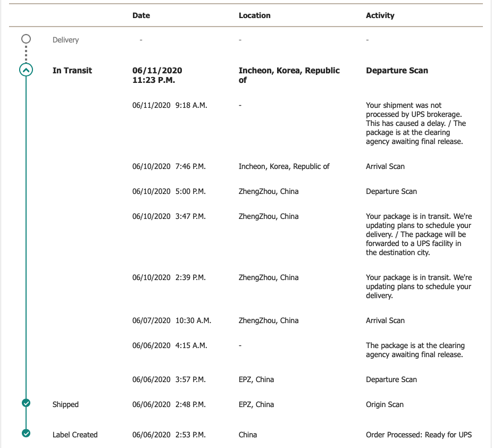Click the 06/11/2020 11:23 P.M. timestamp
The width and height of the screenshot is (493, 448).
(x=157, y=75)
